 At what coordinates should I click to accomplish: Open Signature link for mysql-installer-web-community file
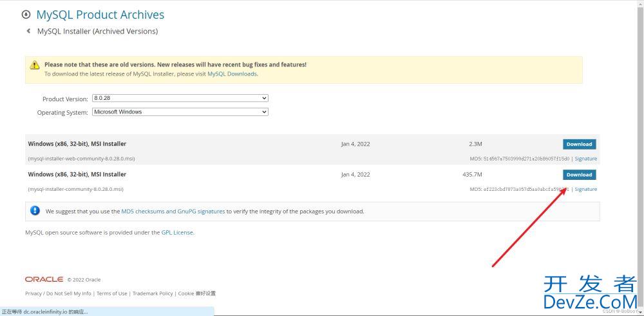pos(585,159)
